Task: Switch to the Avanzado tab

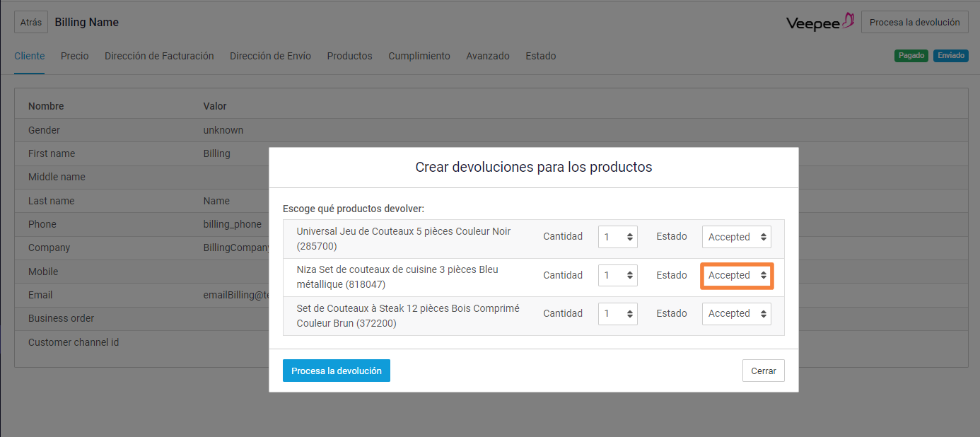Action: [x=488, y=56]
